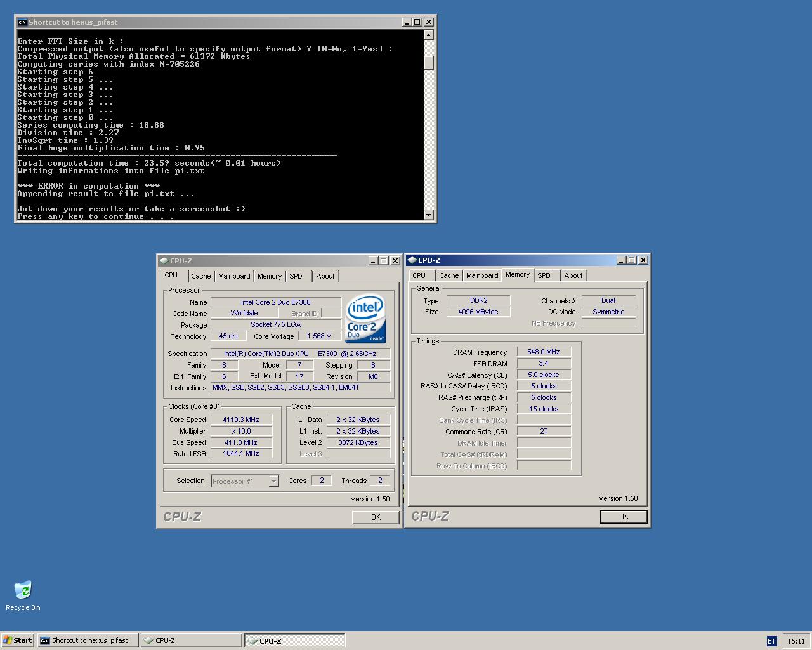812x650 pixels.
Task: Click the 3:4 FSB:DRAM ratio value
Action: [x=544, y=363]
